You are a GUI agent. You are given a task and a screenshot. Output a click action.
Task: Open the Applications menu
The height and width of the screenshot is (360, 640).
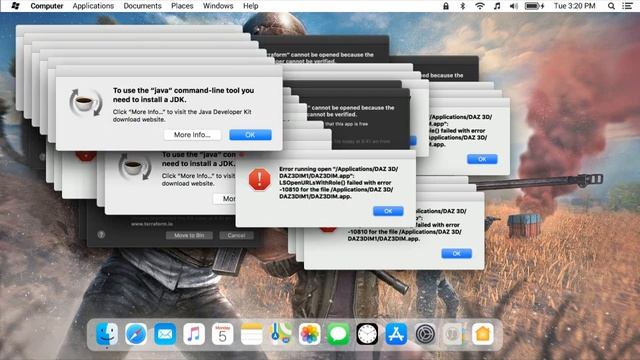(x=93, y=6)
